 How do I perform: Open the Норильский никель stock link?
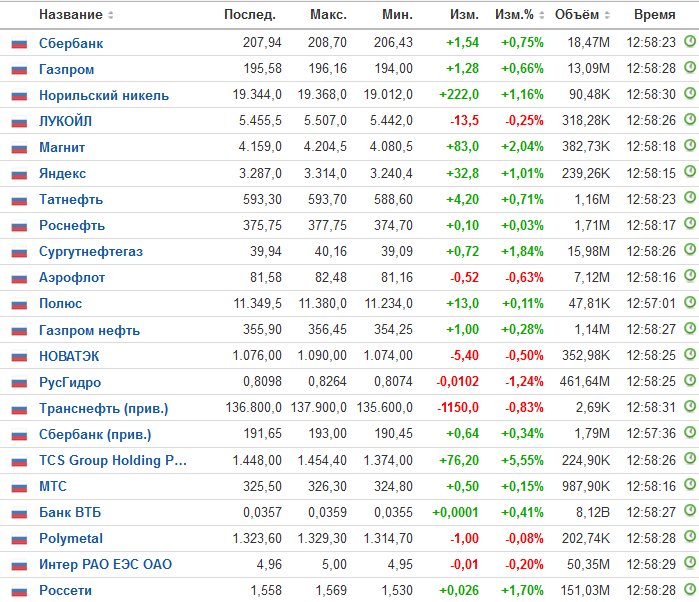point(104,95)
